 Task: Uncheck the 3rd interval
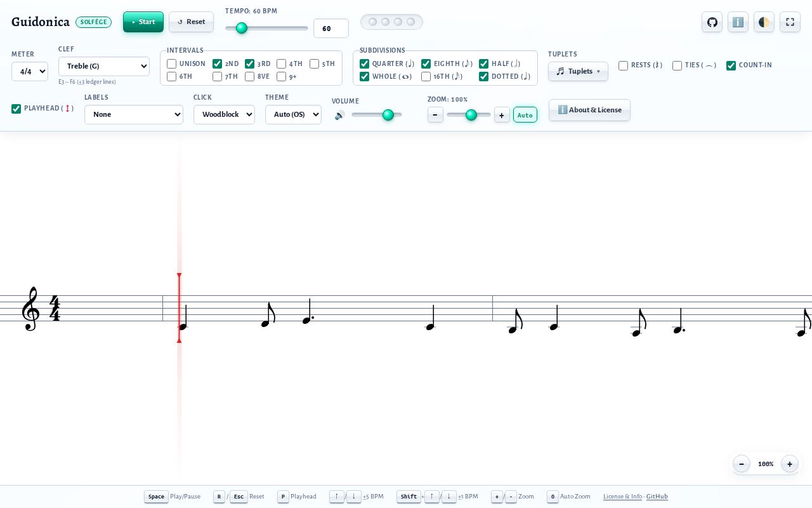point(250,63)
